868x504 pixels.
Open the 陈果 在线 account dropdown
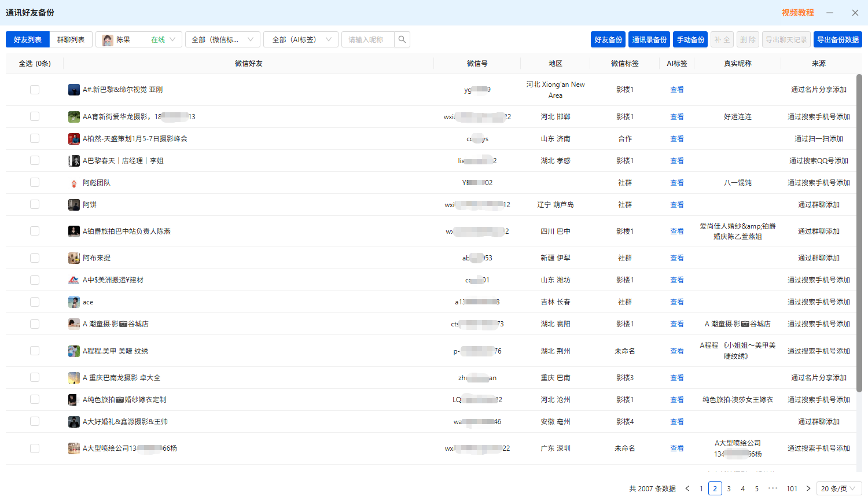139,39
